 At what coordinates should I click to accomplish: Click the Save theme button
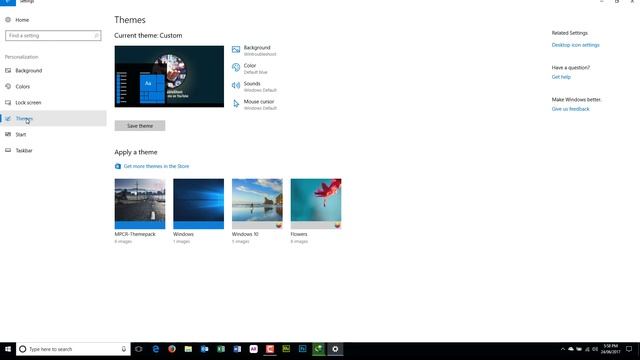click(140, 126)
